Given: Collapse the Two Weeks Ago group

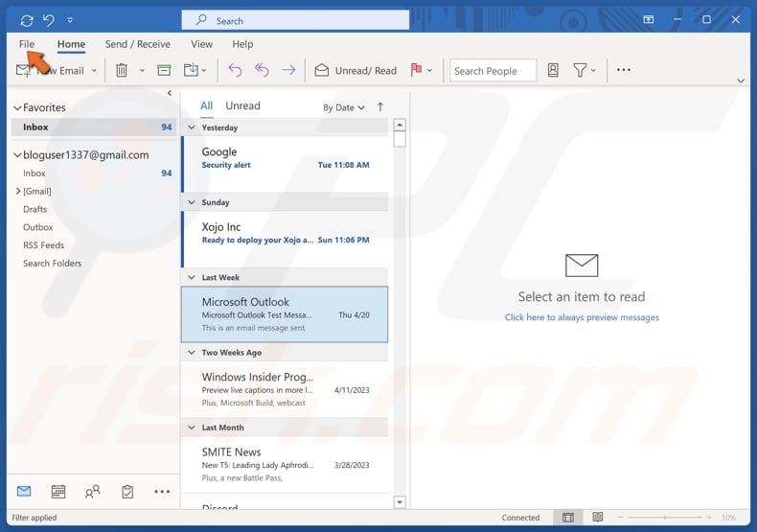Looking at the screenshot, I should (x=192, y=353).
